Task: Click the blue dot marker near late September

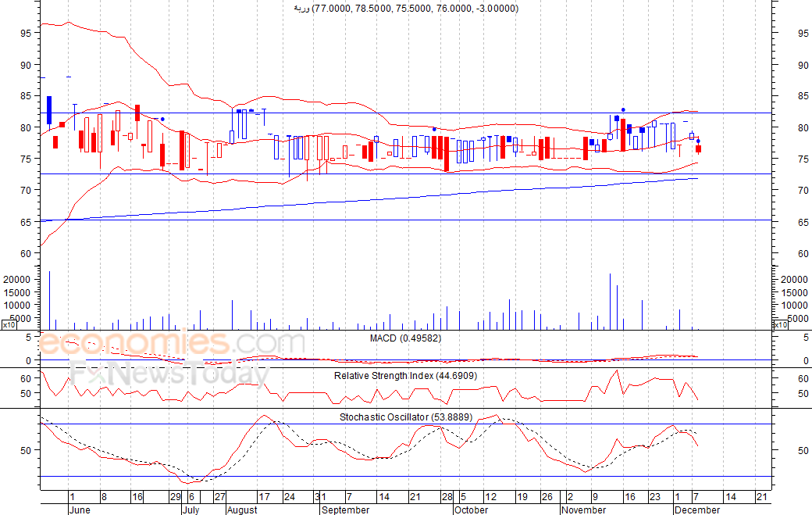Action: [434, 129]
